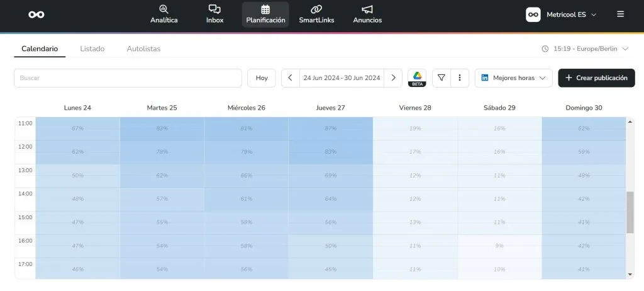The image size is (644, 291).
Task: Select the Jueves 27 11:00 slot at 87%
Action: pos(330,128)
